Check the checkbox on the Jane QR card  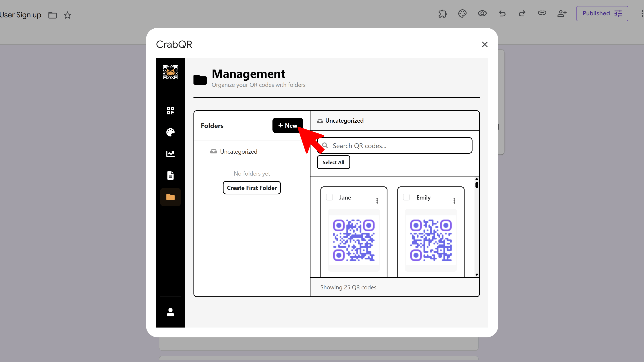[x=330, y=197]
